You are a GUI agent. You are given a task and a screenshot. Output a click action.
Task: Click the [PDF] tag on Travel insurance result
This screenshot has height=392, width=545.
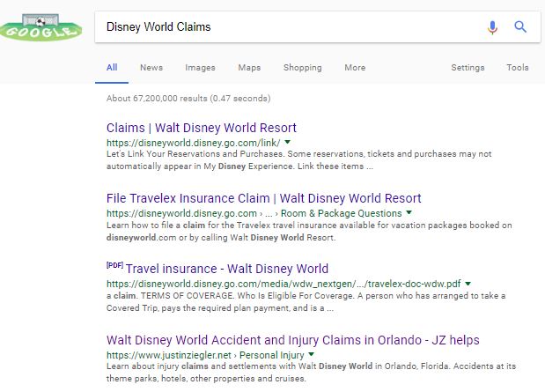(114, 265)
